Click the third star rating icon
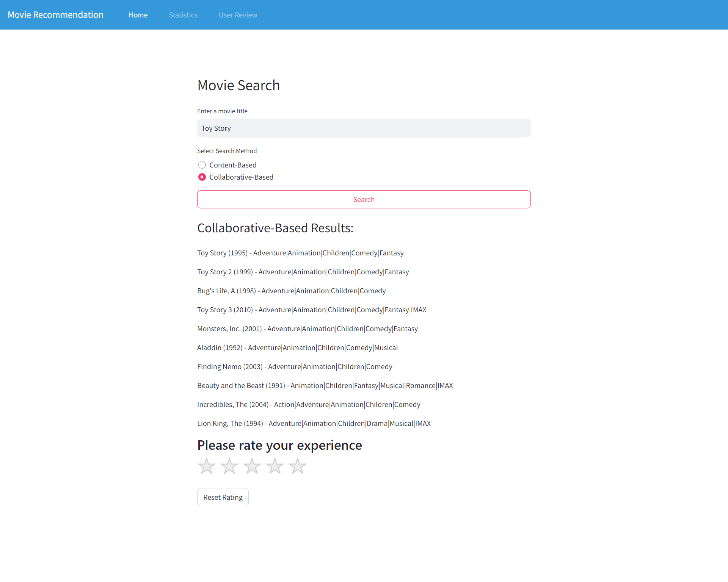Screen dimensions: 728x582 252,466
